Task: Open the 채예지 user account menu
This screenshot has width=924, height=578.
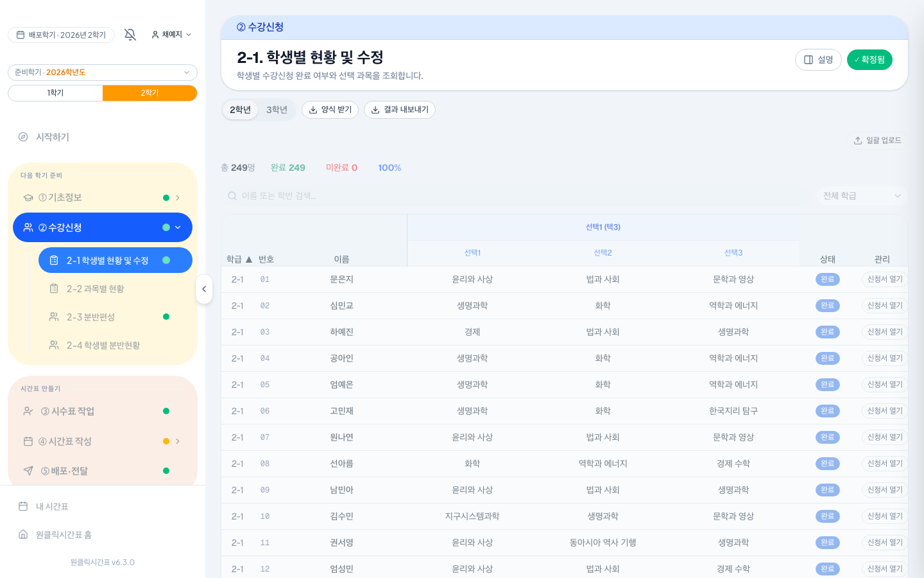Action: tap(171, 35)
